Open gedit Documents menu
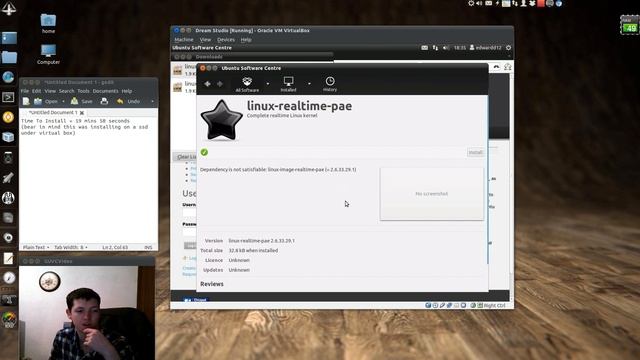Image resolution: width=640 pixels, height=360 pixels. pyautogui.click(x=105, y=91)
